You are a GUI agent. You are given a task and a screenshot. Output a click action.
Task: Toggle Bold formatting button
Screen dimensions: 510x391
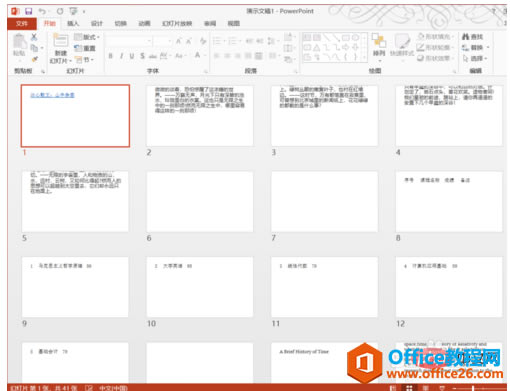110,56
